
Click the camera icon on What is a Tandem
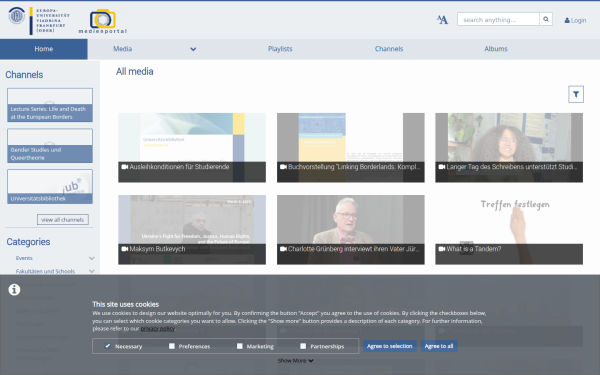coord(442,249)
